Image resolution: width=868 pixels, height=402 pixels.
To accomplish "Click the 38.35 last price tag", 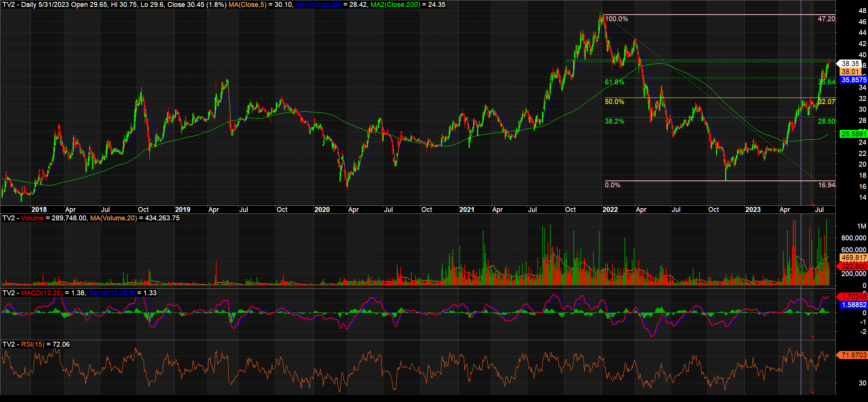I will (x=850, y=64).
